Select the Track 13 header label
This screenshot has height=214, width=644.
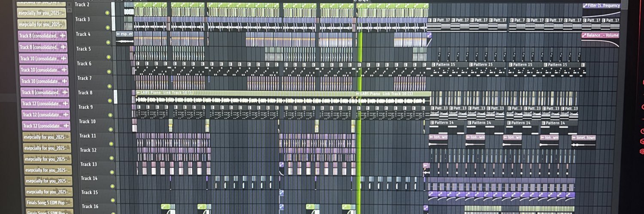click(88, 164)
